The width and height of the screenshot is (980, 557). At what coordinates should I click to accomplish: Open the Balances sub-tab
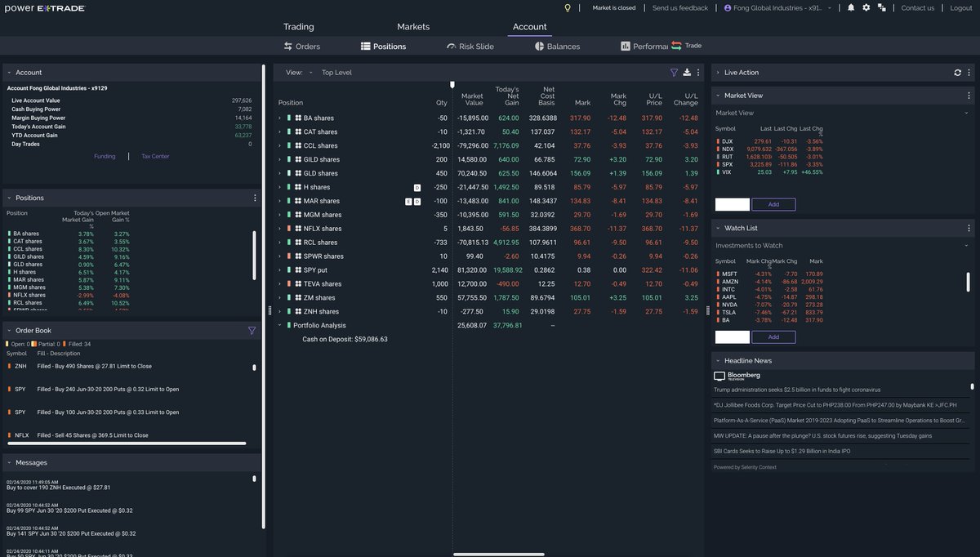point(558,47)
